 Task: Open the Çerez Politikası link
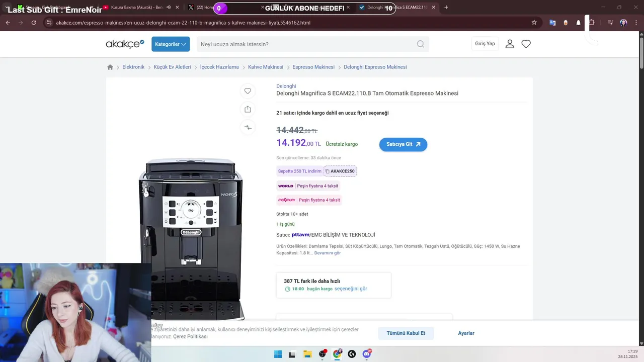click(190, 336)
